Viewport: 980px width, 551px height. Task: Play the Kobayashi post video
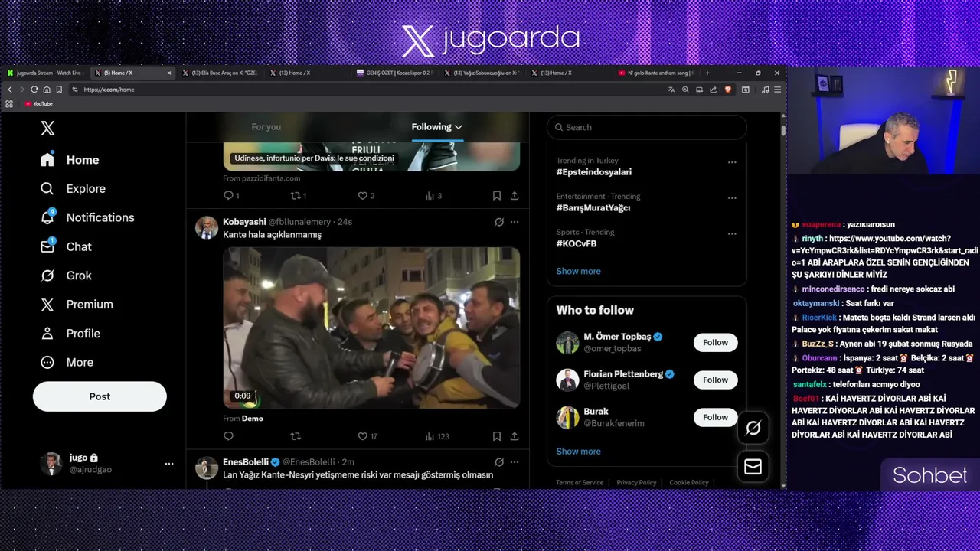(371, 328)
